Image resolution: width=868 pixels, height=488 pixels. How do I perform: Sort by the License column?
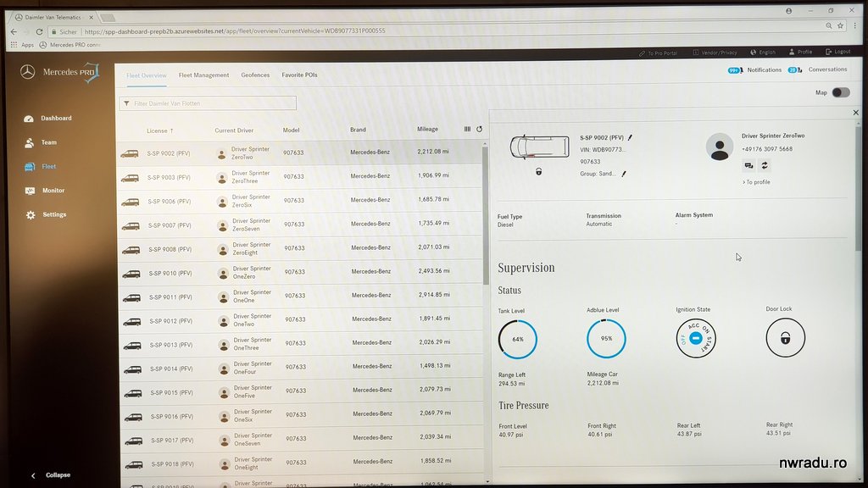pyautogui.click(x=160, y=130)
